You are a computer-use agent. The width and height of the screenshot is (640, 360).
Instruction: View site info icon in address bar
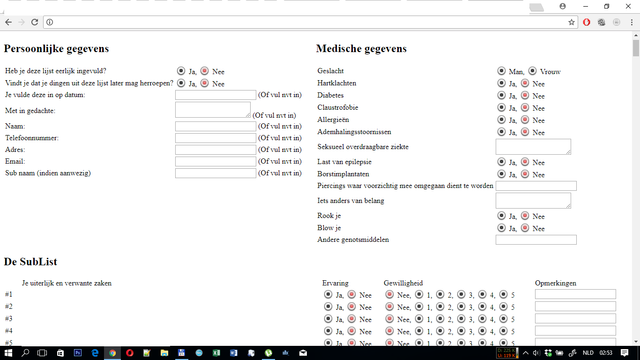coord(49,22)
